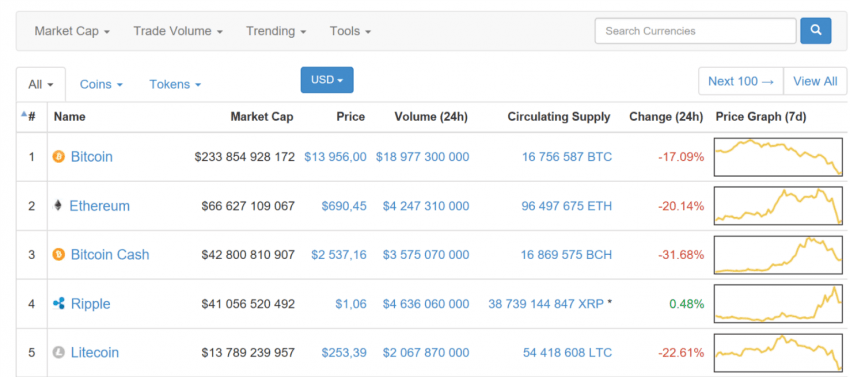The image size is (850, 377).
Task: Focus the Search Currencies field
Action: point(696,31)
